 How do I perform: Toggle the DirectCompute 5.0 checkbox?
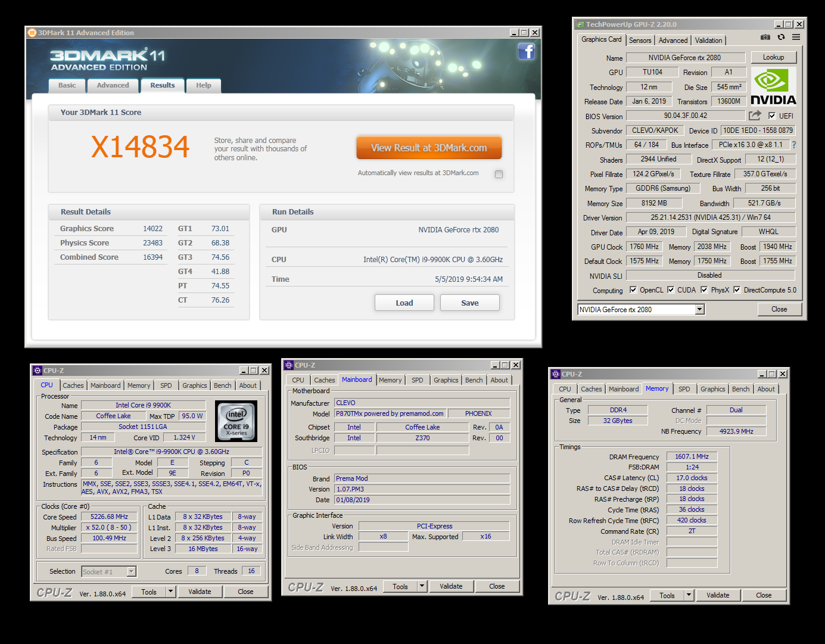point(737,290)
